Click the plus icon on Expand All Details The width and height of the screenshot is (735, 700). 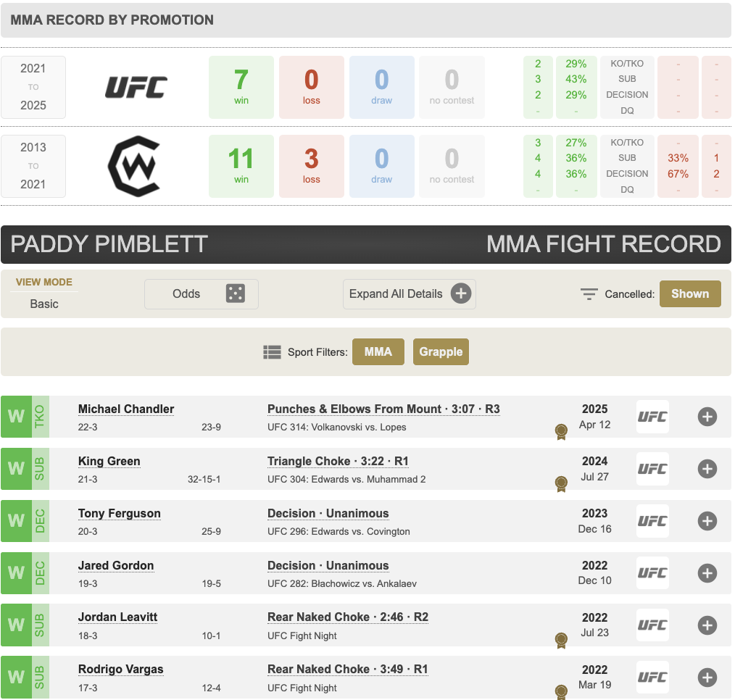tap(461, 293)
